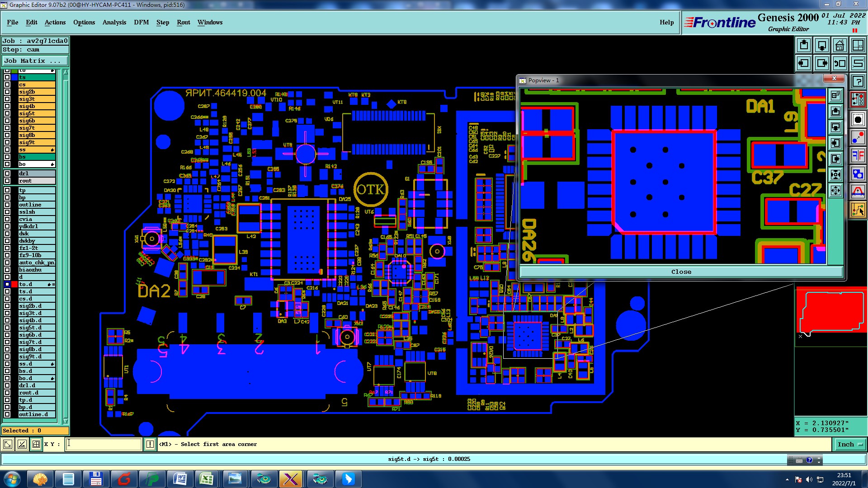Toggle checkbox for layer cvia
The width and height of the screenshot is (868, 488).
7,219
